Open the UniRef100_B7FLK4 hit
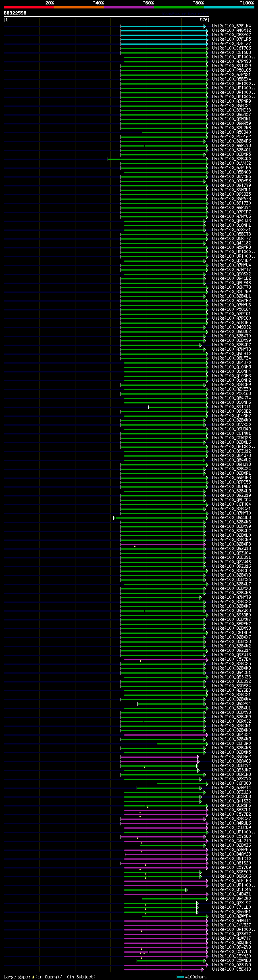This screenshot has width=258, height=980. (x=231, y=26)
